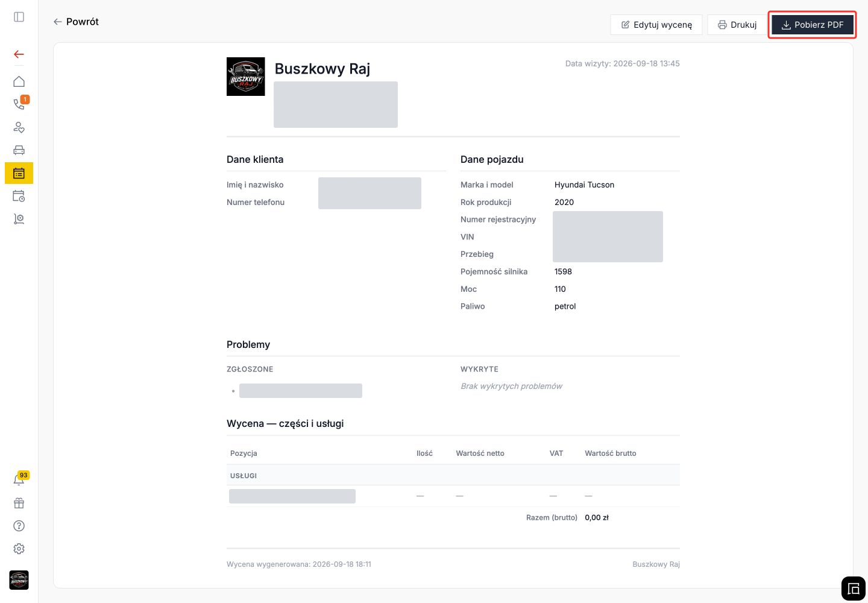The height and width of the screenshot is (603, 868).
Task: Open the vehicles car icon
Action: tap(19, 150)
